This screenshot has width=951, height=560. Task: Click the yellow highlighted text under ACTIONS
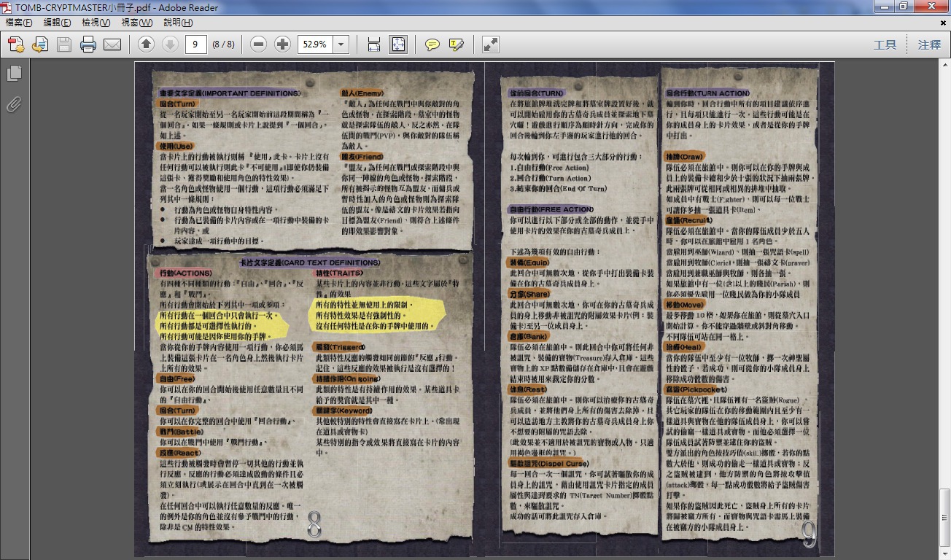point(223,326)
